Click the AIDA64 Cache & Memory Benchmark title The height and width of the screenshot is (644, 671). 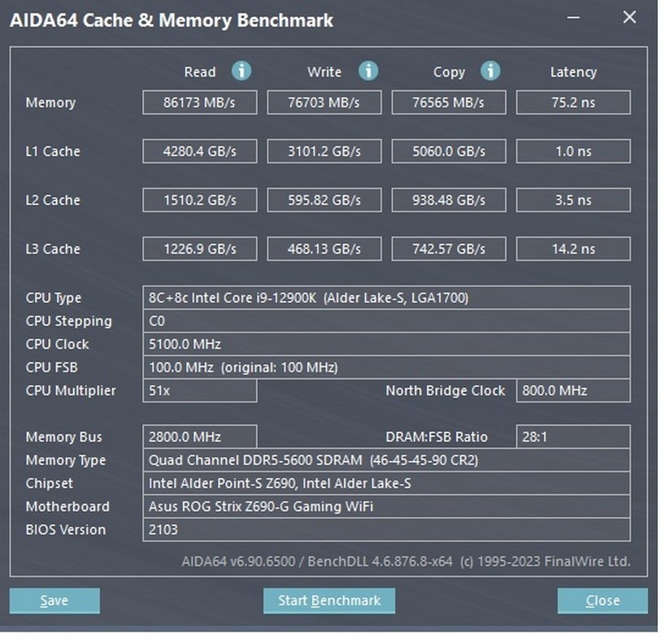tap(171, 20)
